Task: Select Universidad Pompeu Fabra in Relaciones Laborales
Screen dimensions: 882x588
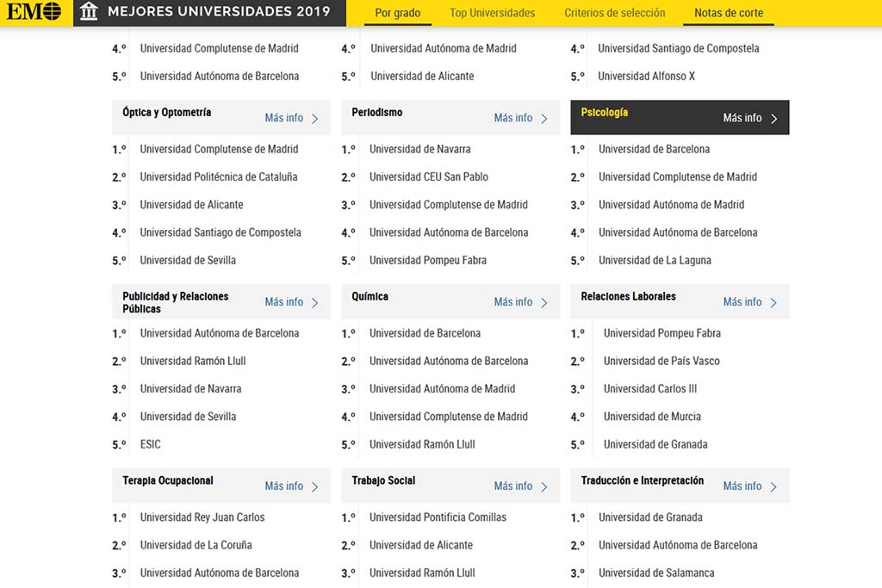Action: point(661,333)
